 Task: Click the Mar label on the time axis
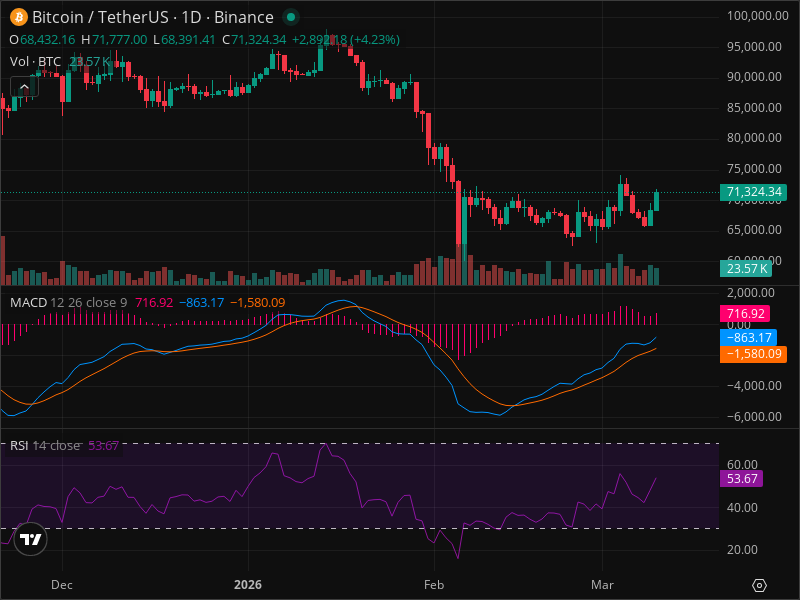[602, 585]
